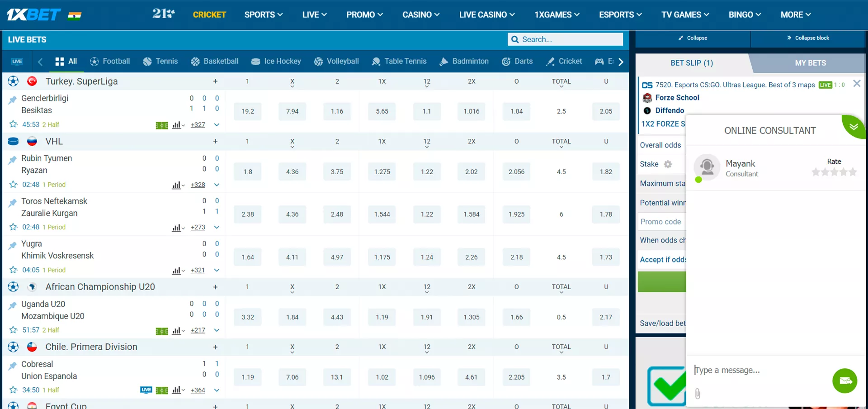868x409 pixels.
Task: Toggle the LIVE filter button in sports bar
Action: pyautogui.click(x=17, y=62)
